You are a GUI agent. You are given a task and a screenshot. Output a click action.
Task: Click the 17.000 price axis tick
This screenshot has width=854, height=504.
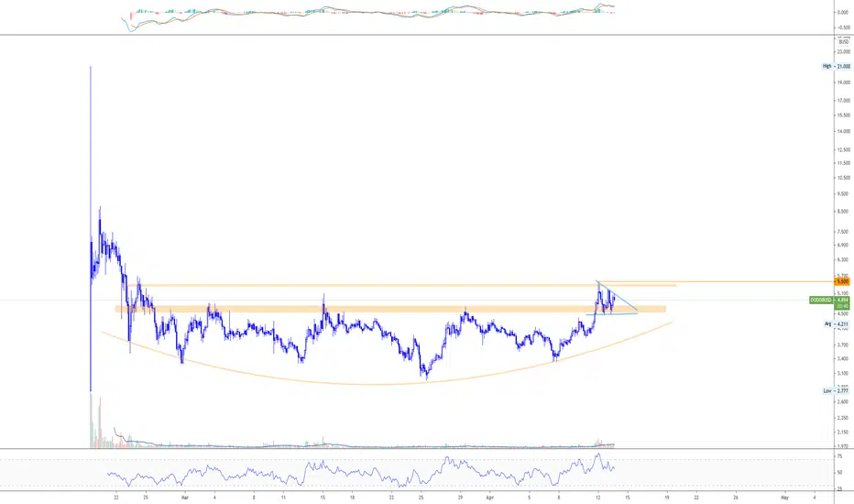point(843,100)
